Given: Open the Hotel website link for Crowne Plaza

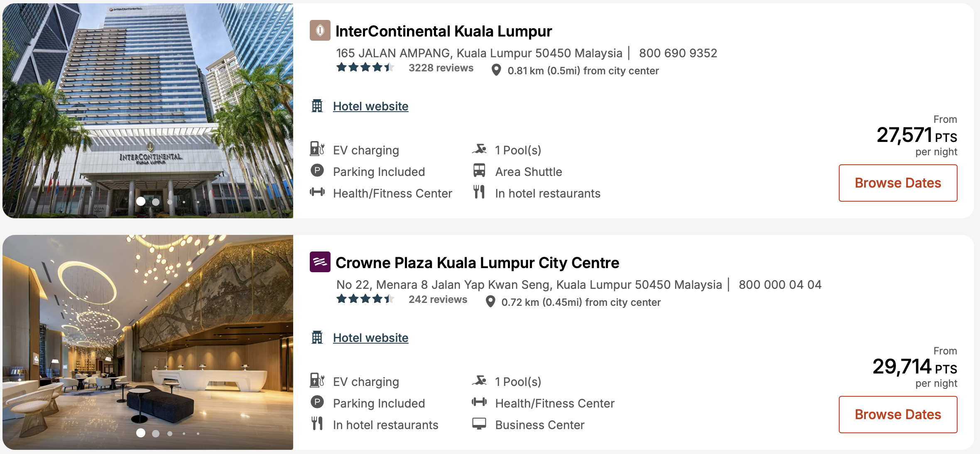Looking at the screenshot, I should point(370,337).
